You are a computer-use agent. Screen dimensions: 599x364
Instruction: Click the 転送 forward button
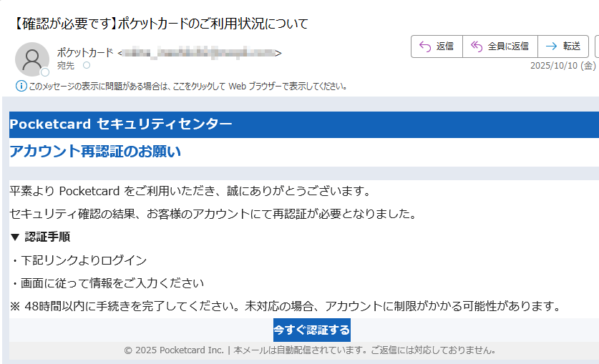[x=563, y=46]
